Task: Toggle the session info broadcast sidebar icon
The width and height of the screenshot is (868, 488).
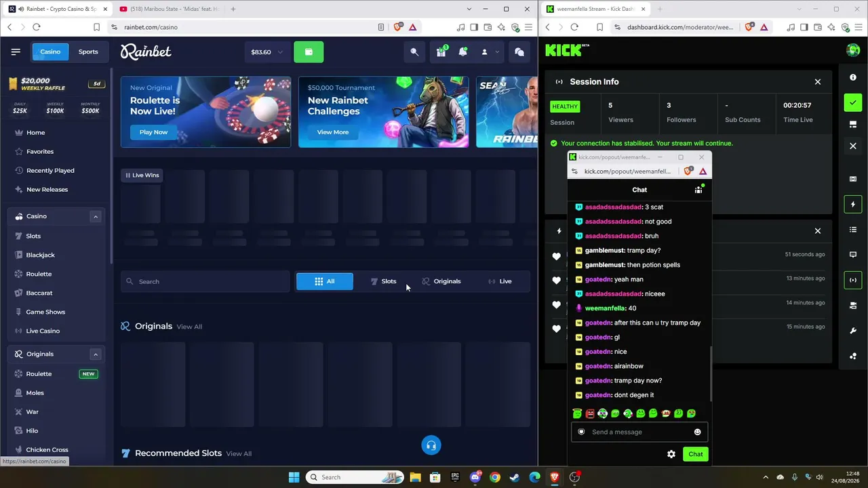Action: click(x=853, y=280)
